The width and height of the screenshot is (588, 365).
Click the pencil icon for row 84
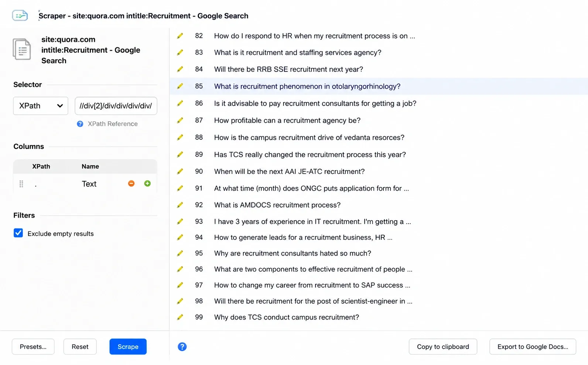click(180, 69)
